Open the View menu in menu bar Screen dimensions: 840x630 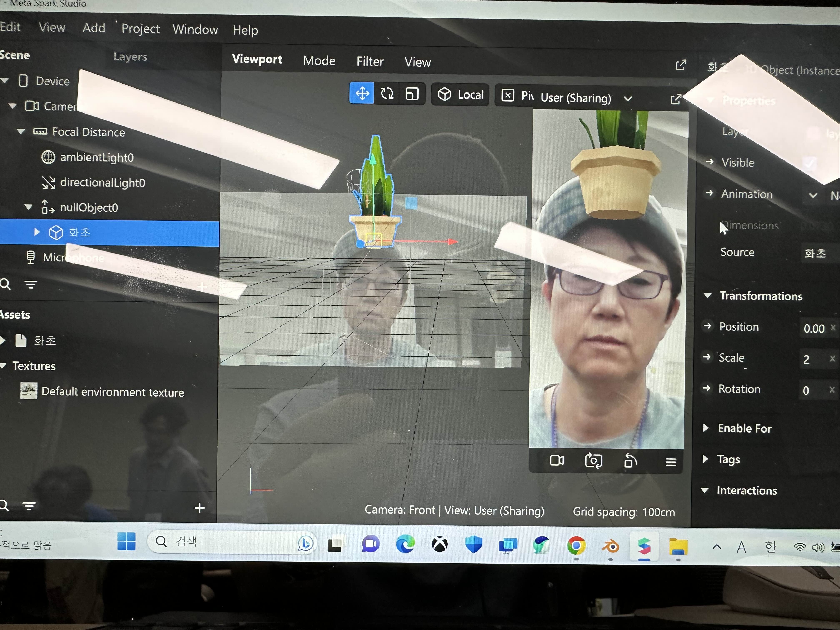pyautogui.click(x=52, y=27)
